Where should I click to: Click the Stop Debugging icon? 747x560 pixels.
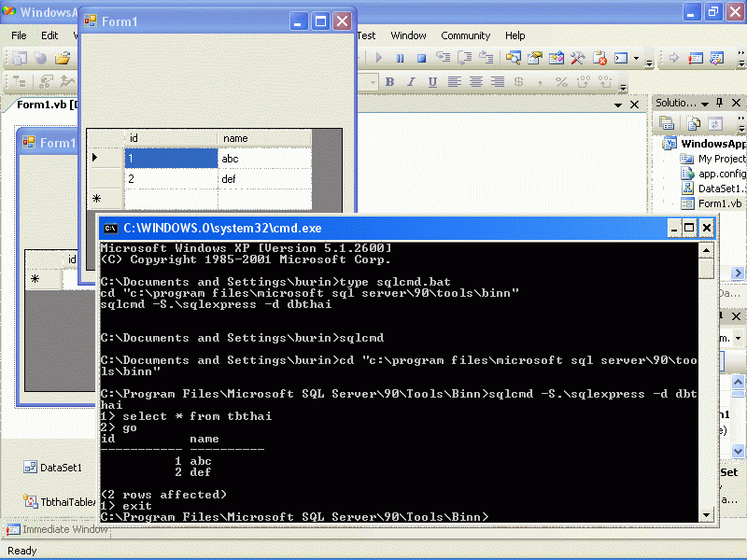coord(421,58)
